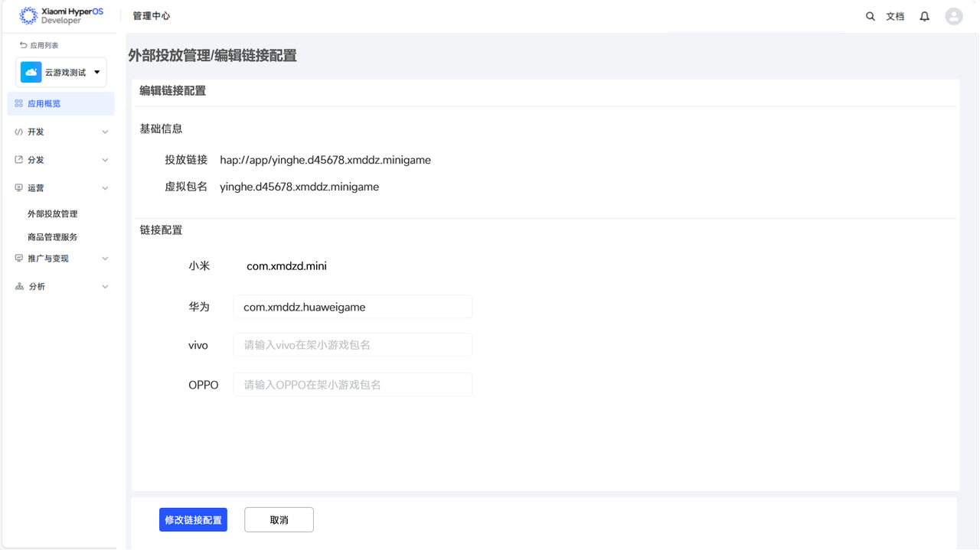Click the 链接配置 section heading

[161, 229]
